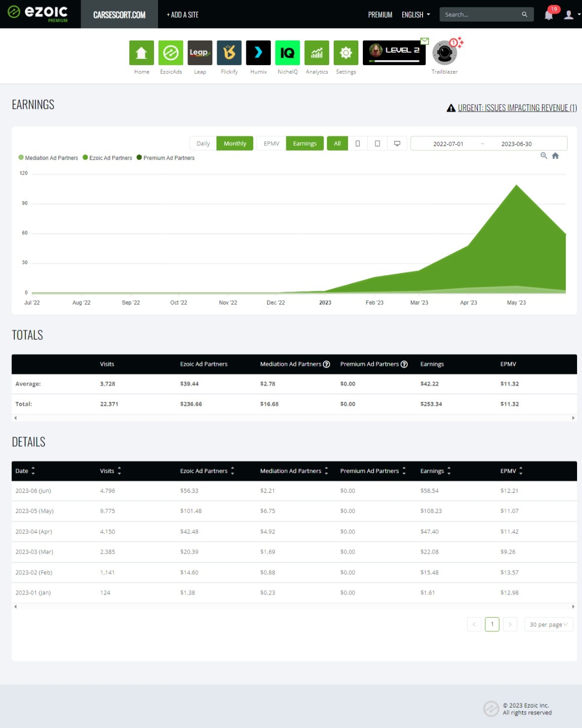582x728 pixels.
Task: Filter chart by tablet device icon
Action: click(378, 144)
